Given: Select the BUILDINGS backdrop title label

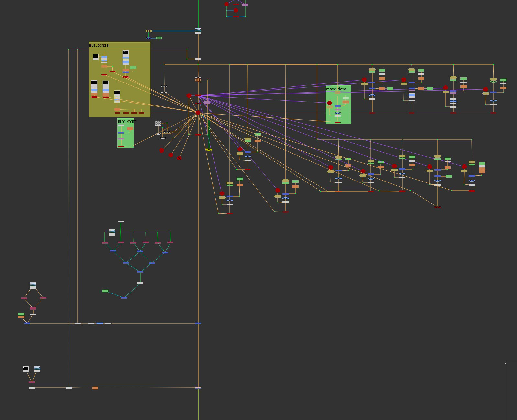Looking at the screenshot, I should click(x=99, y=46).
